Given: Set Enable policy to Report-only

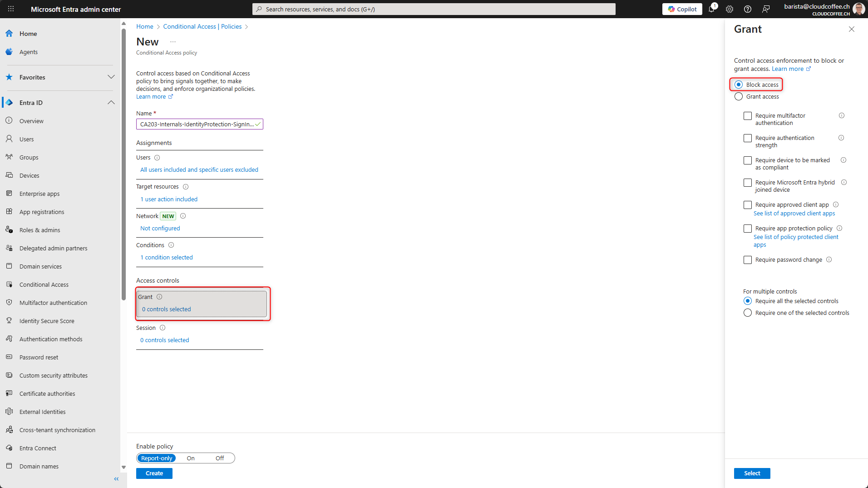Looking at the screenshot, I should coord(157,458).
